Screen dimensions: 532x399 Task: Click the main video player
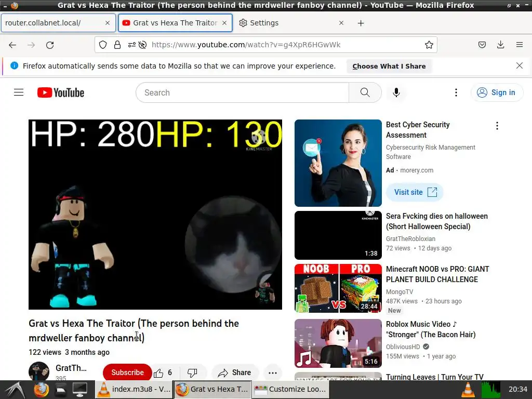click(155, 214)
